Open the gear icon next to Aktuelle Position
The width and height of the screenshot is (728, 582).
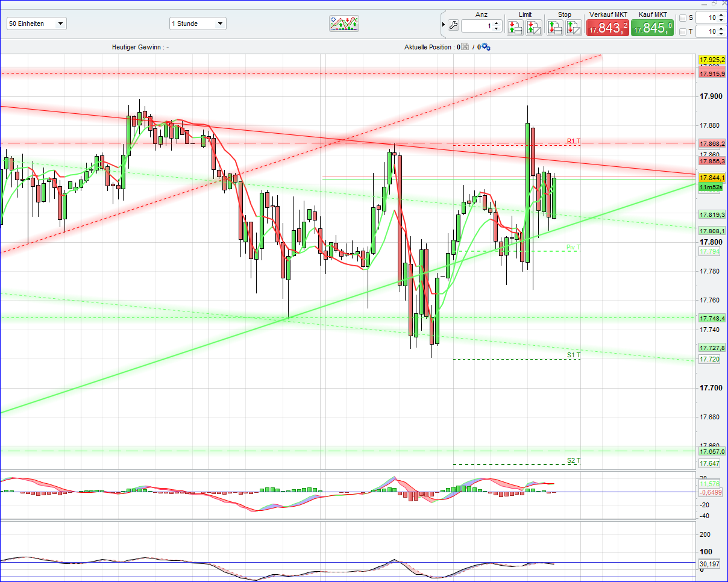click(x=485, y=46)
